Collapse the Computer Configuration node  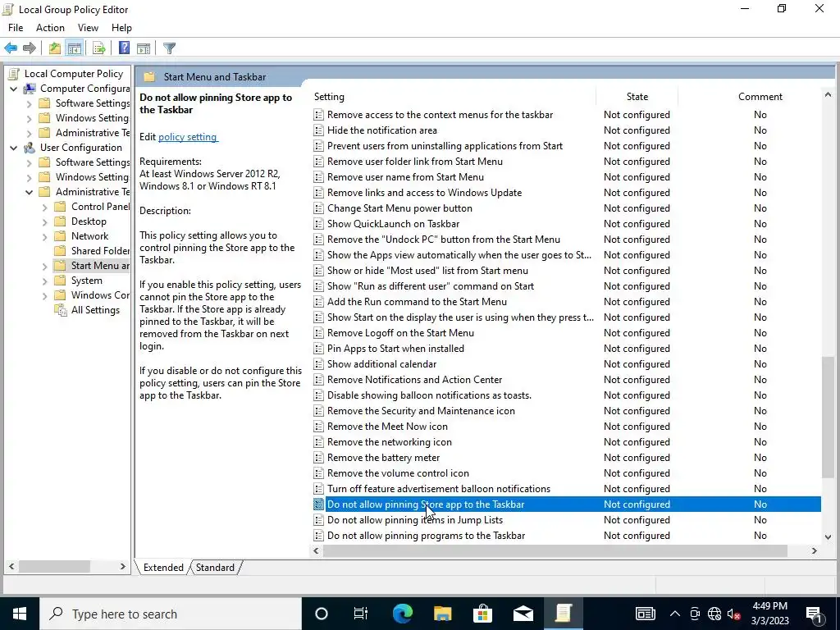(x=13, y=89)
